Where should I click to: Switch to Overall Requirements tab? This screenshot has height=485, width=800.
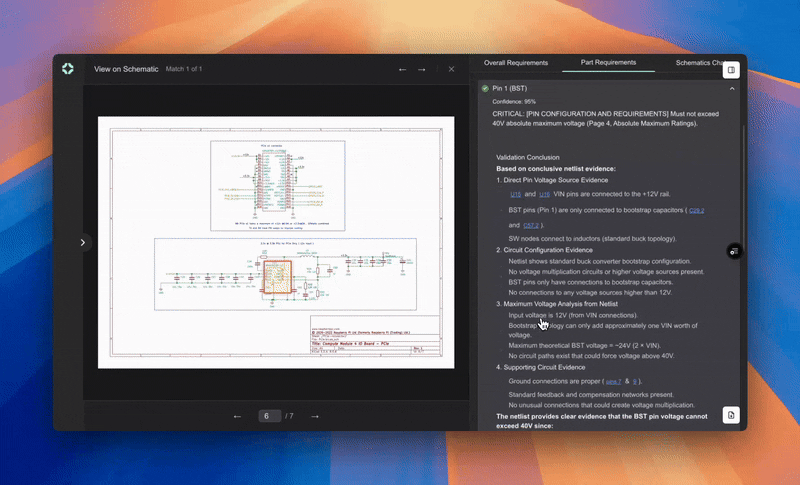pos(516,63)
